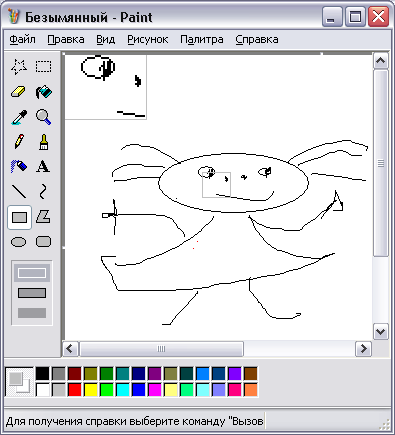Select the dark red maroon swatch
This screenshot has height=435, width=395.
[x=74, y=374]
